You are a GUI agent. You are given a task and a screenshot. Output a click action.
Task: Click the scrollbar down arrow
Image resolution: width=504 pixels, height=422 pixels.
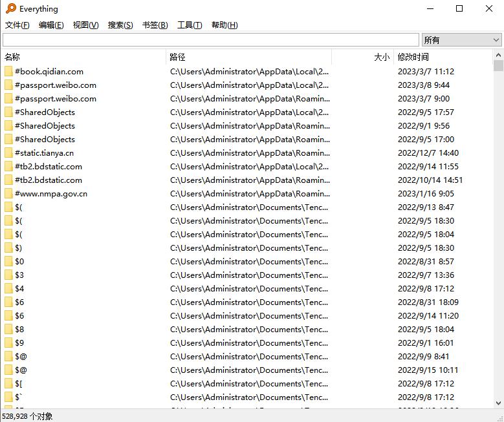point(499,403)
